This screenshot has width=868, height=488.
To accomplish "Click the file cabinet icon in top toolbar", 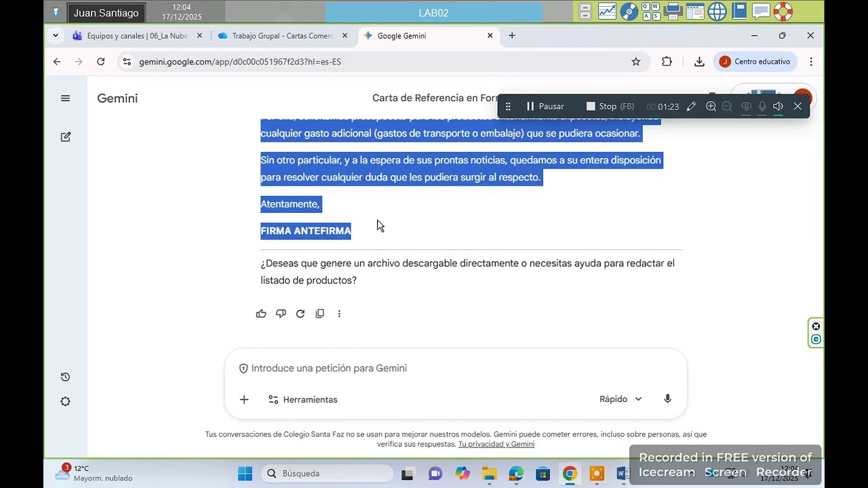I will 585,12.
